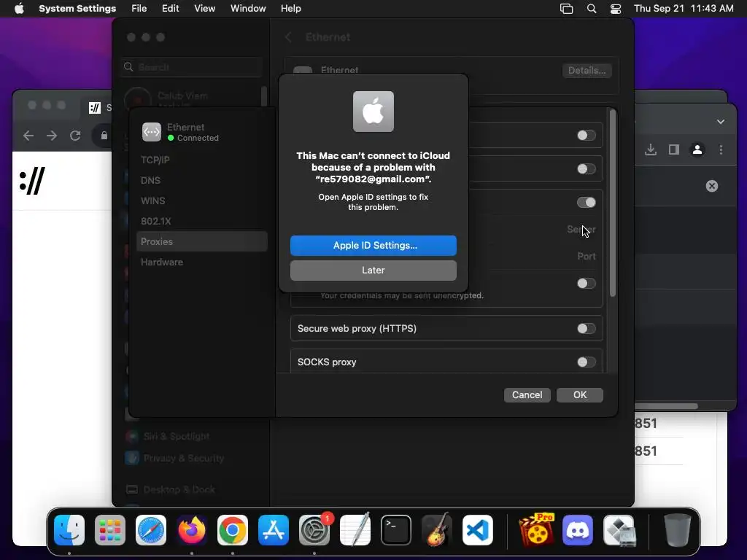Image resolution: width=747 pixels, height=560 pixels.
Task: Toggle Secure web proxy (HTTPS) switch
Action: [586, 329]
